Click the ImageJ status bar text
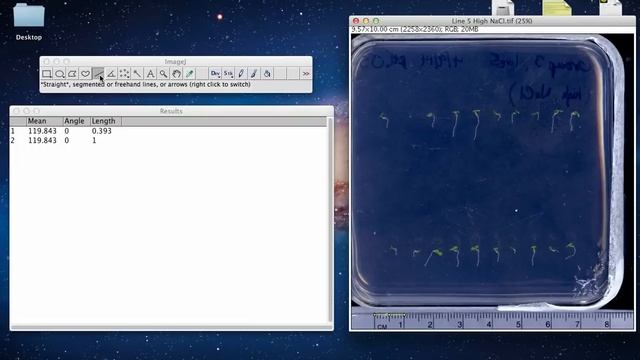Image resolution: width=640 pixels, height=360 pixels. (x=145, y=84)
